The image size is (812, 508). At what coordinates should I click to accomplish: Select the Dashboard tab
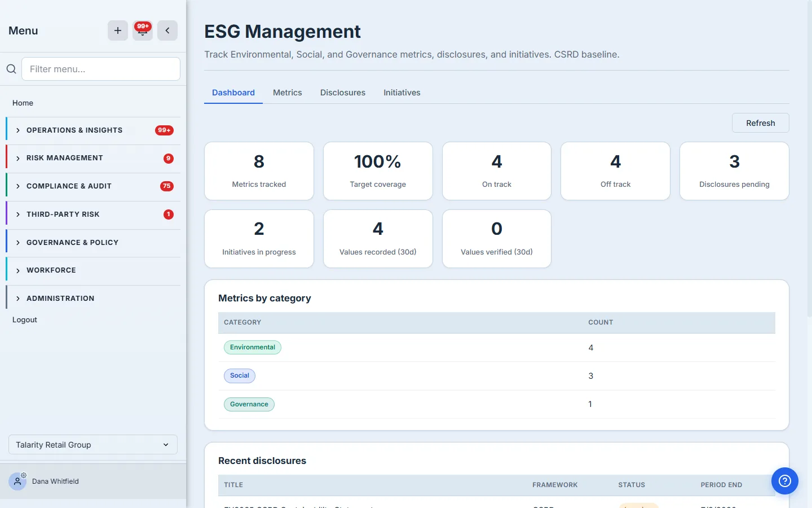pyautogui.click(x=233, y=93)
